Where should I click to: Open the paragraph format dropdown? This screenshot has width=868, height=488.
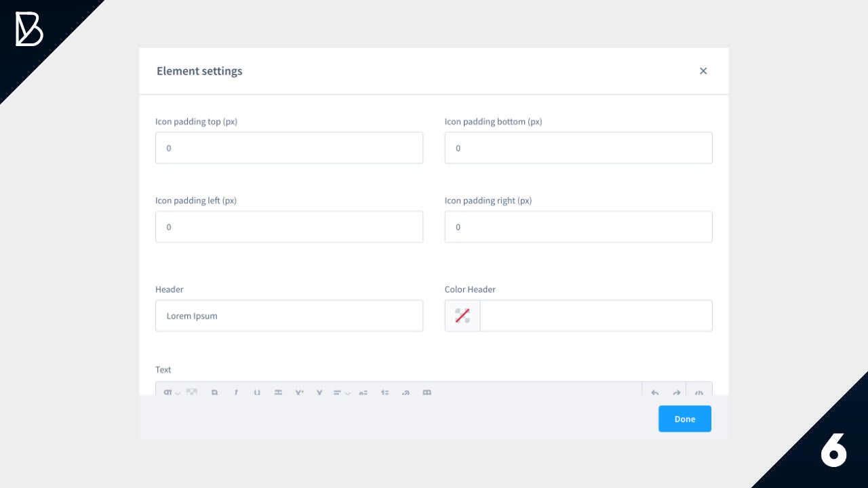[171, 392]
